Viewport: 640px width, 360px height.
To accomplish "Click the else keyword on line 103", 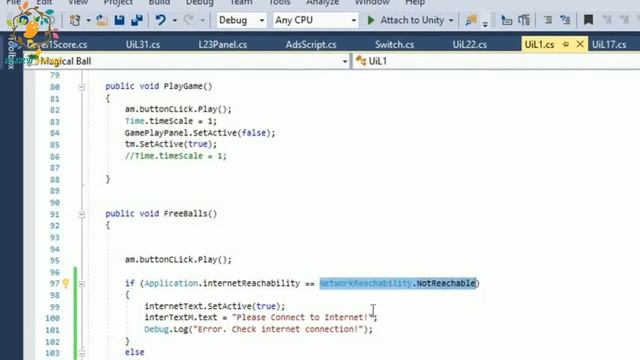I will tap(135, 352).
